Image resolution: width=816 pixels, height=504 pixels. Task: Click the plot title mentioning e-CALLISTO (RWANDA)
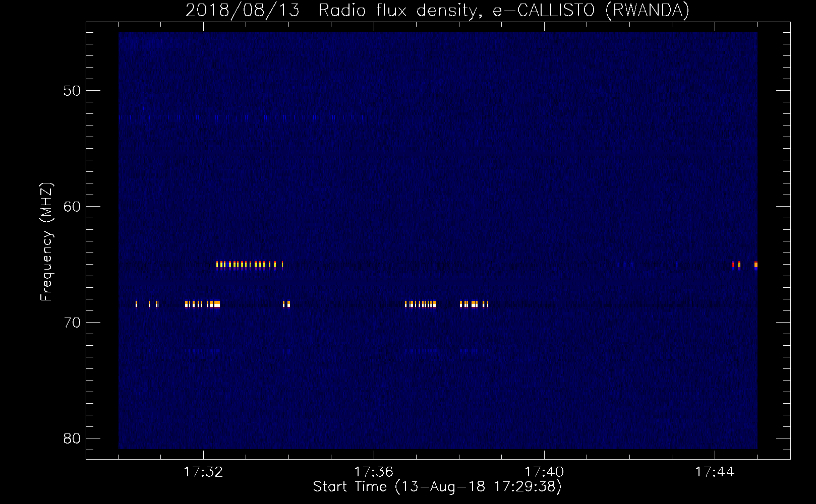[x=437, y=10]
